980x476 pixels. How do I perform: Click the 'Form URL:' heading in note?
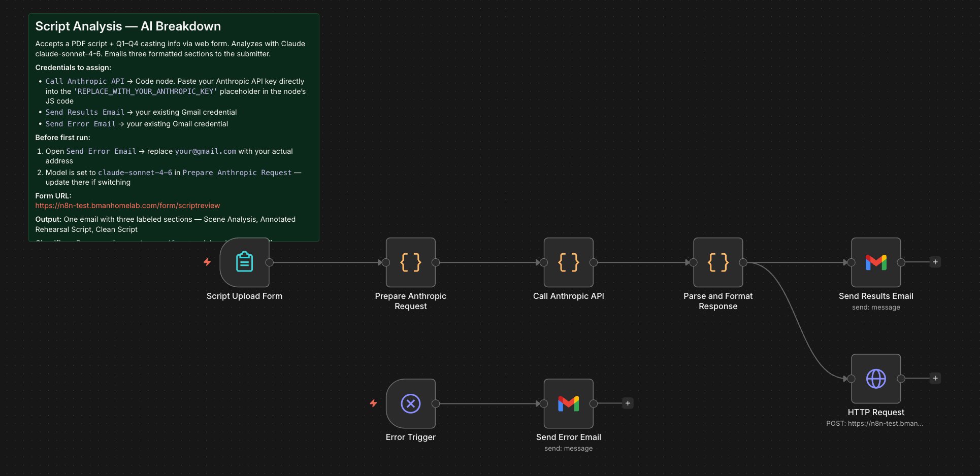(x=53, y=196)
